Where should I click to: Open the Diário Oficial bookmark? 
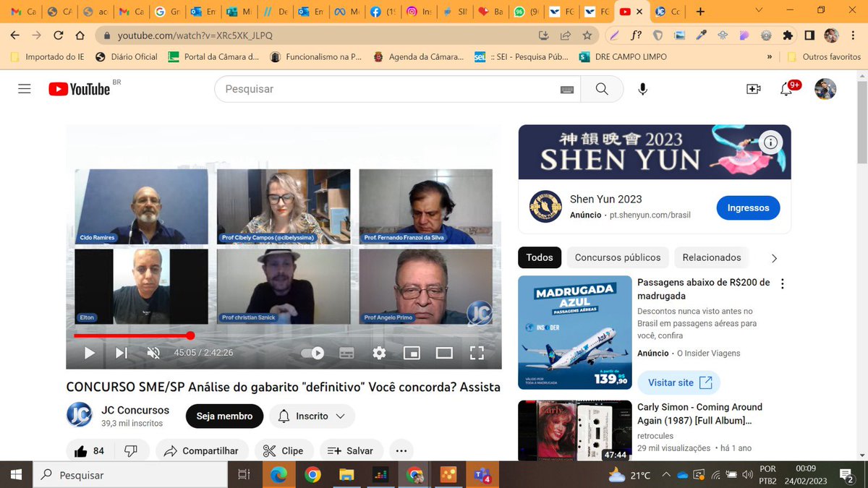click(127, 56)
